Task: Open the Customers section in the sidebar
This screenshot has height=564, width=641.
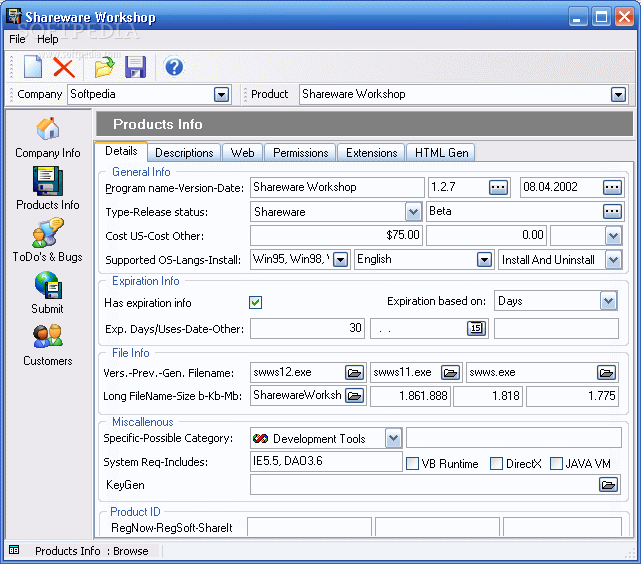Action: tap(48, 345)
